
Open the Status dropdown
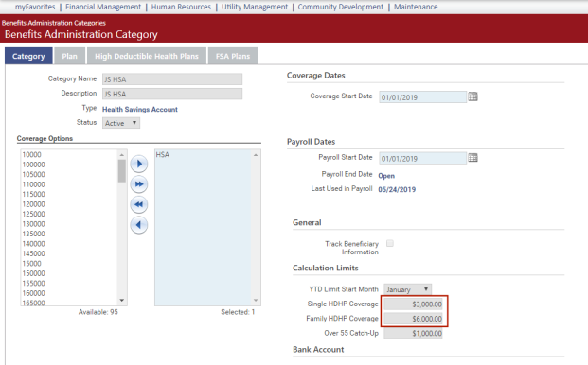[x=121, y=123]
